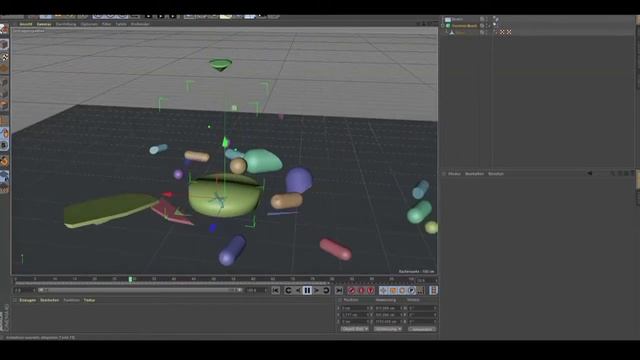
Task: Pause the animation playback
Action: click(307, 290)
